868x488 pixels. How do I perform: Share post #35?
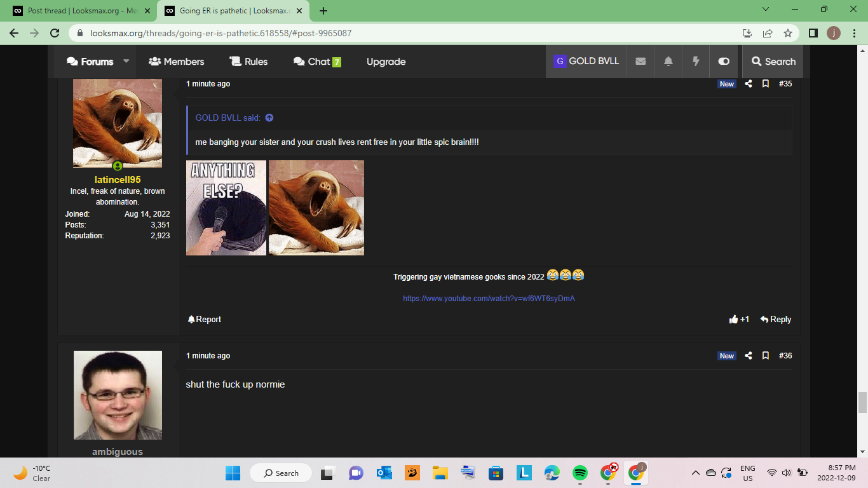pyautogui.click(x=749, y=84)
